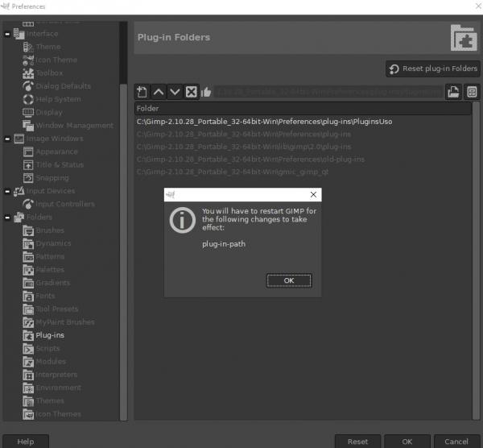Select Plug-ins in the preferences tree
483x448 pixels.
[x=50, y=335]
